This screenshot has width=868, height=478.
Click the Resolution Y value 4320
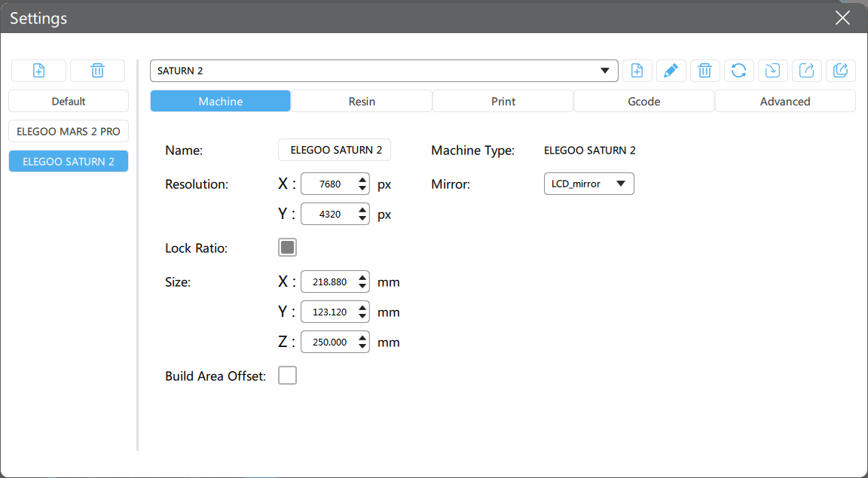point(330,214)
